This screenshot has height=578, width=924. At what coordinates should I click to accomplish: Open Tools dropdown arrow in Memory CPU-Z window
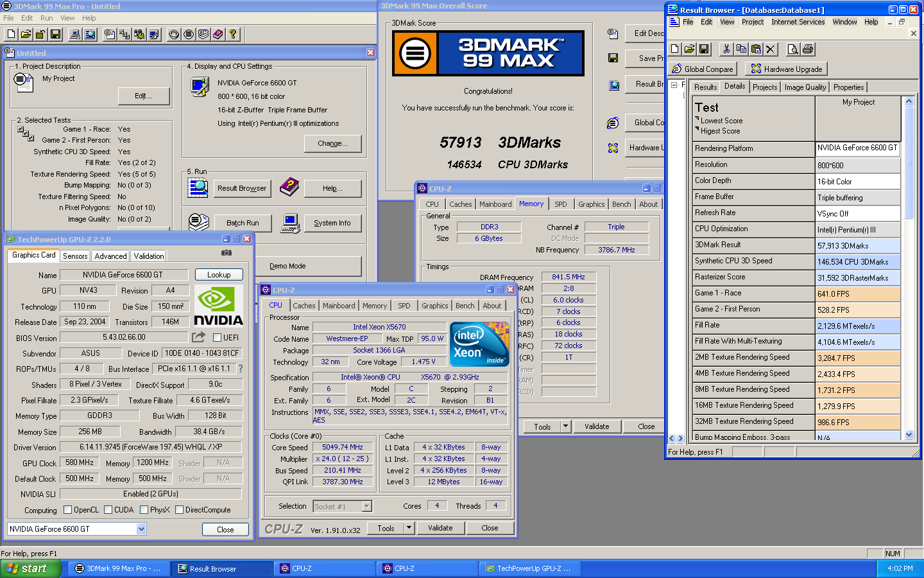pyautogui.click(x=565, y=426)
